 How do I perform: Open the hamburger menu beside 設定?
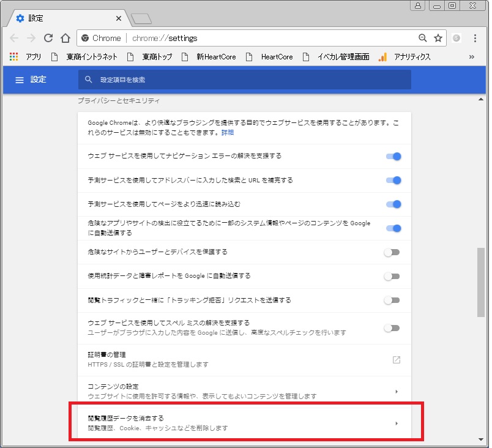pos(20,80)
